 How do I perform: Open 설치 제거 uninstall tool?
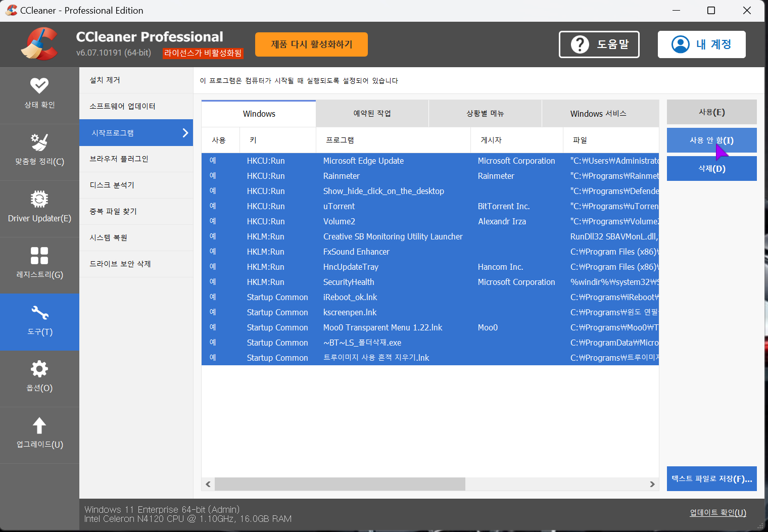pos(136,80)
